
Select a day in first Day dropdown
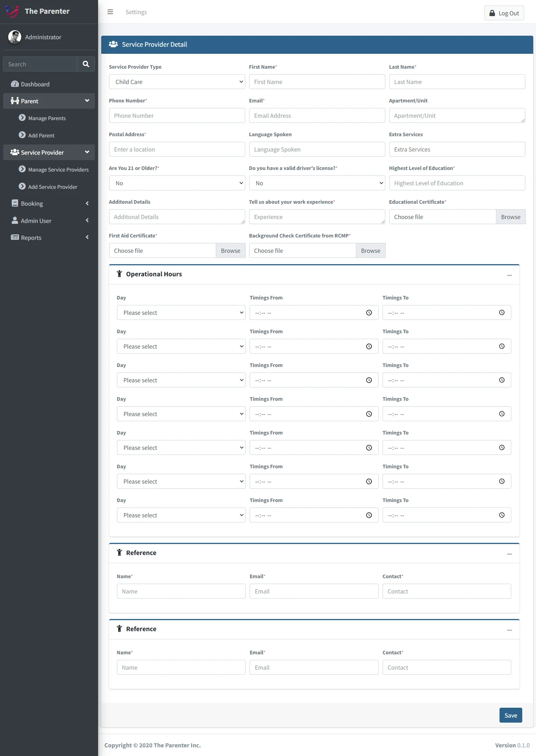coord(181,313)
